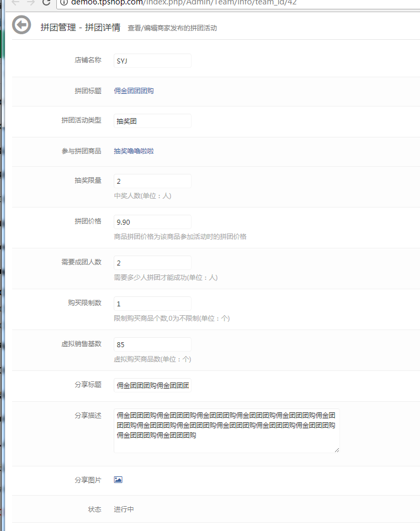Click the 抽奖限量 input field
Image resolution: width=420 pixels, height=531 pixels.
[x=152, y=181]
